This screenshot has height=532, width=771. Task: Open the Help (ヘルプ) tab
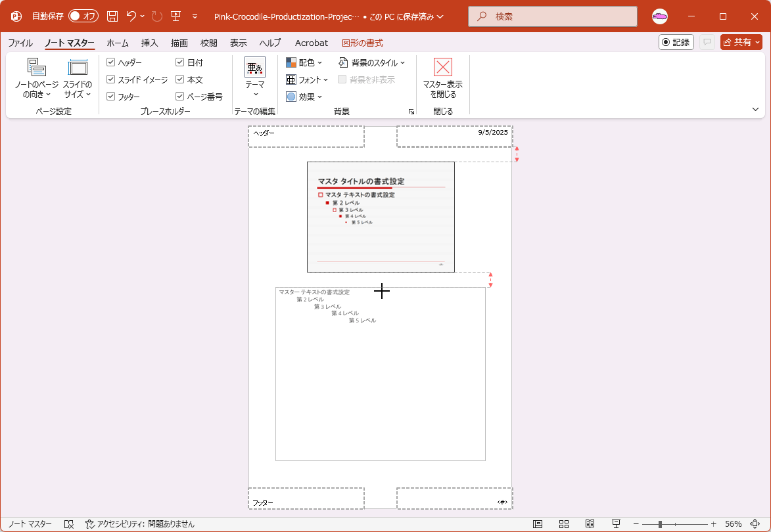pyautogui.click(x=270, y=43)
